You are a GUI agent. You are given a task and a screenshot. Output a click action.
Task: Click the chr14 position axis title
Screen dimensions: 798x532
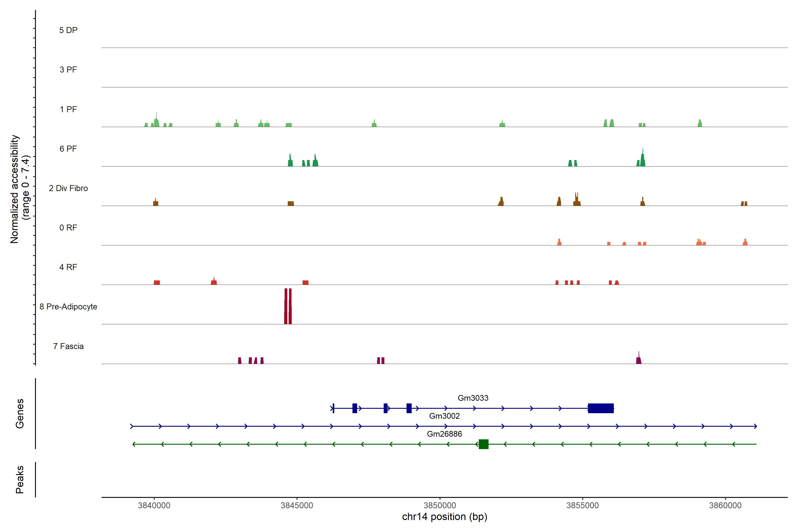(444, 517)
